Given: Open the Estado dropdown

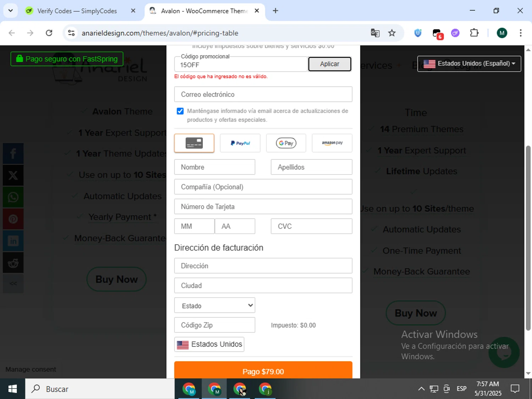Looking at the screenshot, I should pyautogui.click(x=215, y=305).
